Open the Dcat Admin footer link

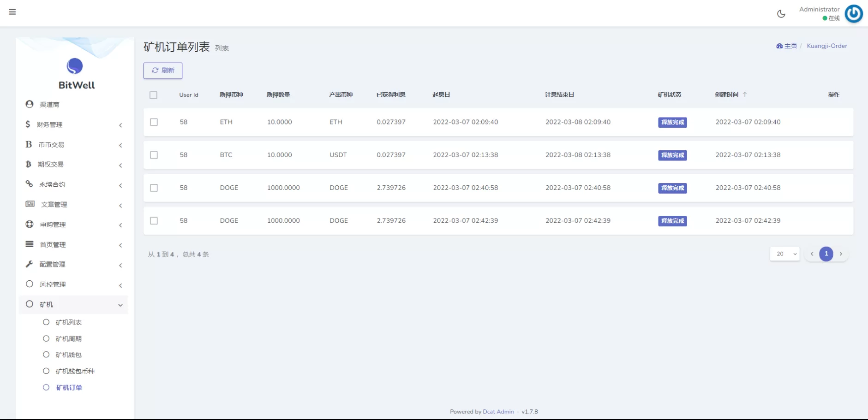tap(498, 412)
